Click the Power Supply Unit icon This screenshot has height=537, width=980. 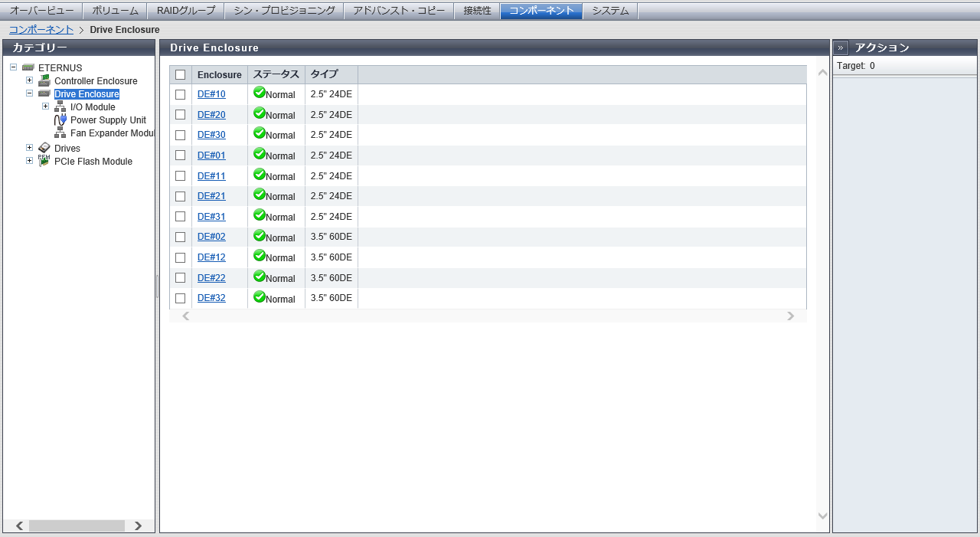point(60,120)
